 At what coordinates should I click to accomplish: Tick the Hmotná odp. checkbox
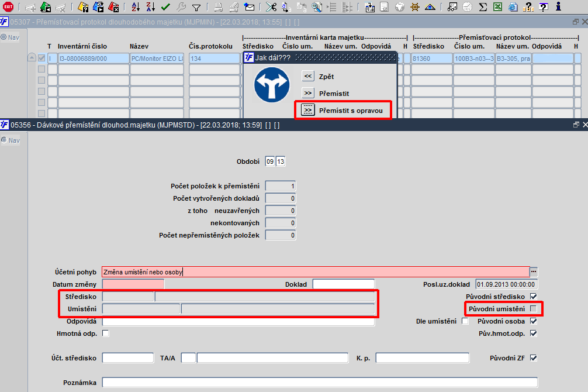click(x=106, y=333)
